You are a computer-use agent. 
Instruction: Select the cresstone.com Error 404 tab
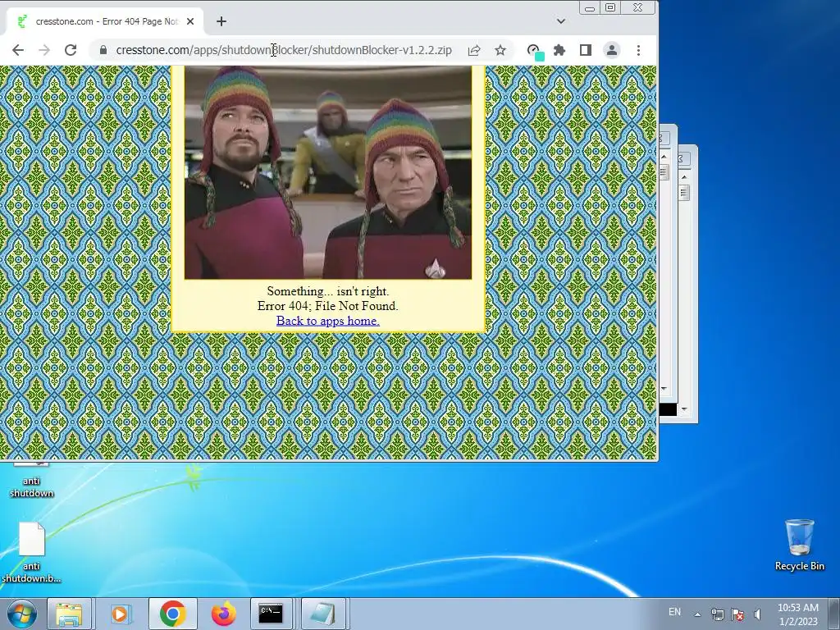click(x=105, y=21)
